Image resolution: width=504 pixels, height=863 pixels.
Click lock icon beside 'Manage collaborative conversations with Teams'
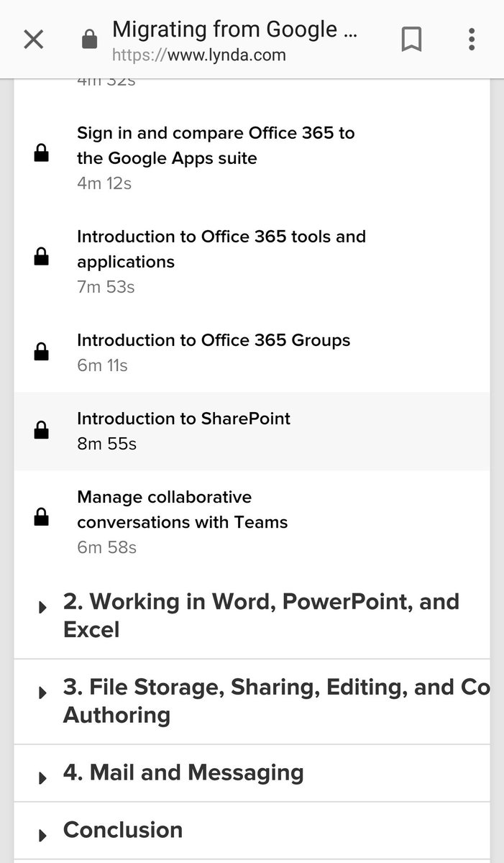point(42,516)
